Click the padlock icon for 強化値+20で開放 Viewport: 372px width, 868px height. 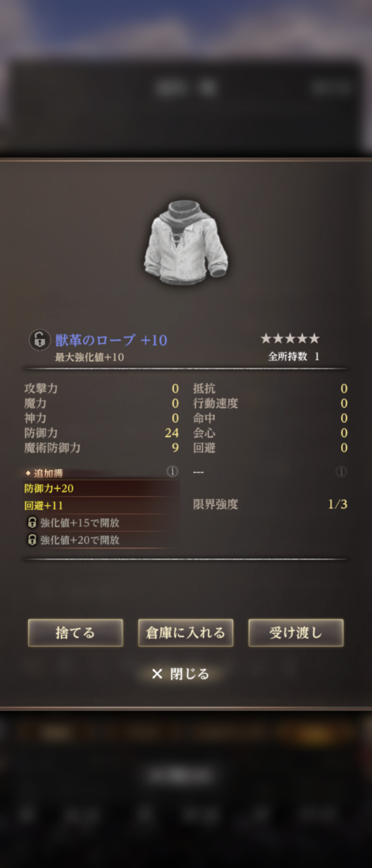tap(32, 540)
